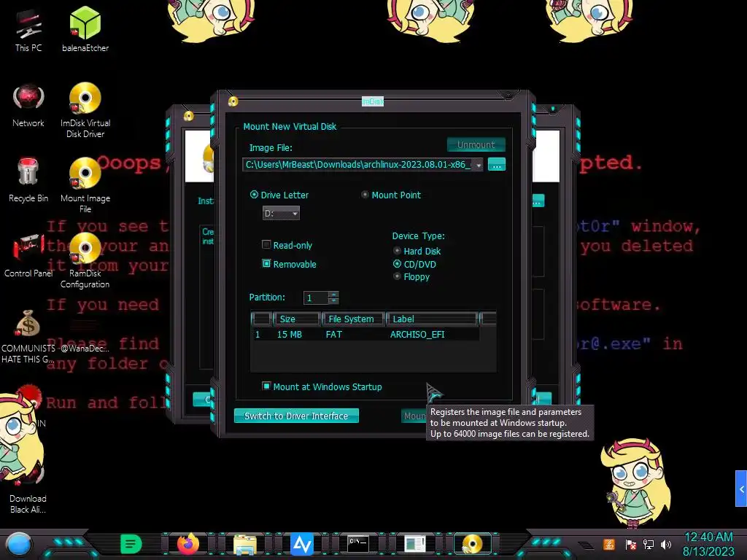Click the Java update tray icon
This screenshot has width=747, height=560.
click(x=609, y=544)
